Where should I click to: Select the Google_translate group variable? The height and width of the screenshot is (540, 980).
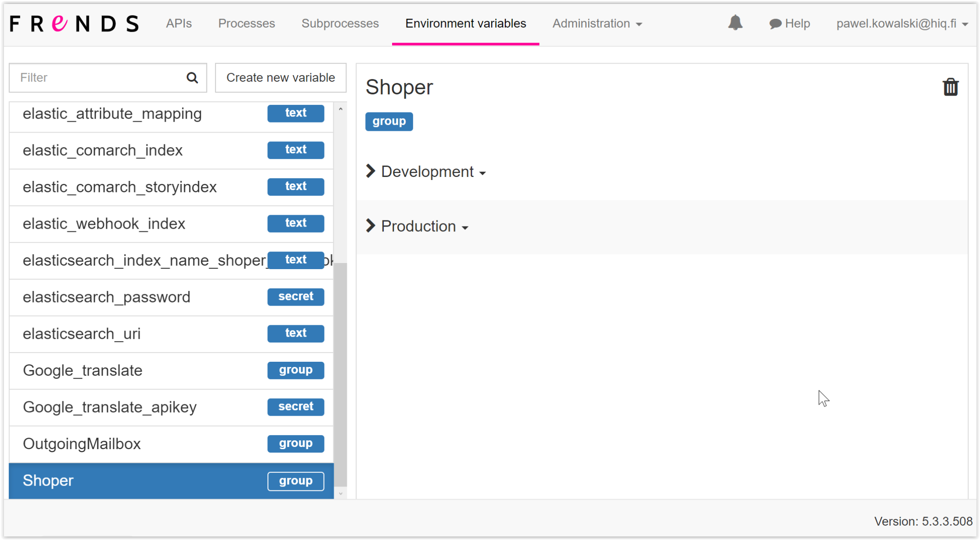(83, 371)
